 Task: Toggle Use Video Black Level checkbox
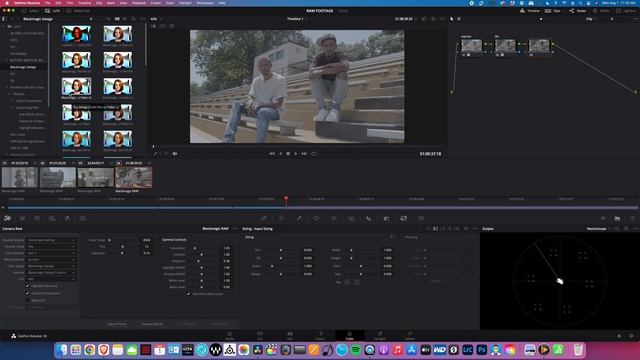pyautogui.click(x=188, y=294)
